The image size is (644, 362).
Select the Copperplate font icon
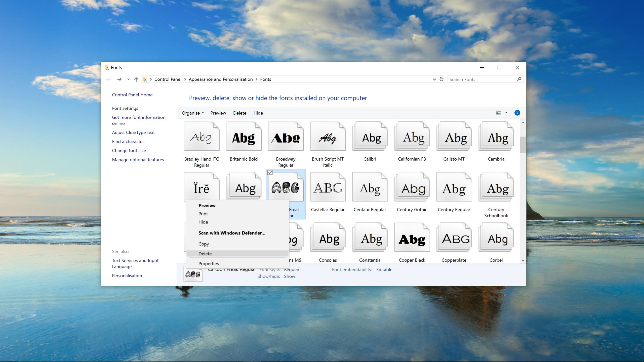tap(454, 237)
